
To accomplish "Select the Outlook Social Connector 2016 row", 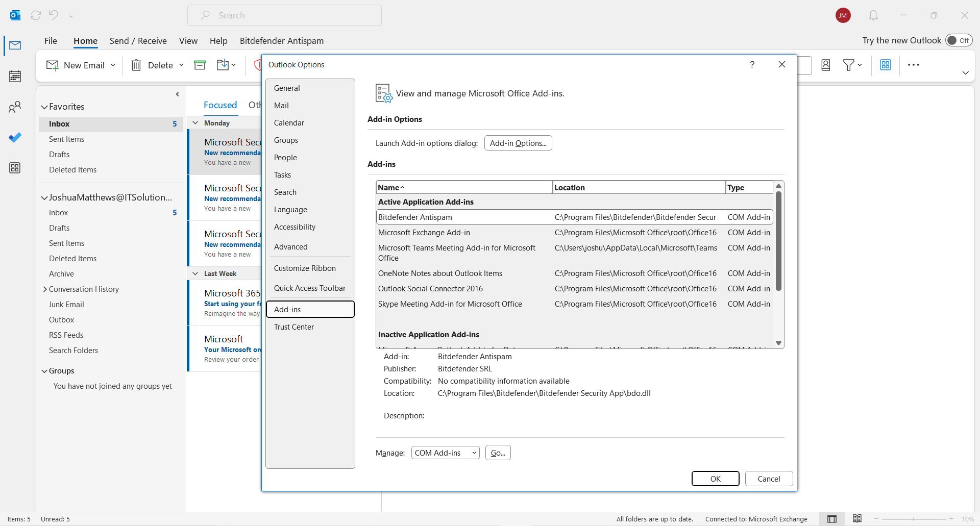I will tap(574, 288).
